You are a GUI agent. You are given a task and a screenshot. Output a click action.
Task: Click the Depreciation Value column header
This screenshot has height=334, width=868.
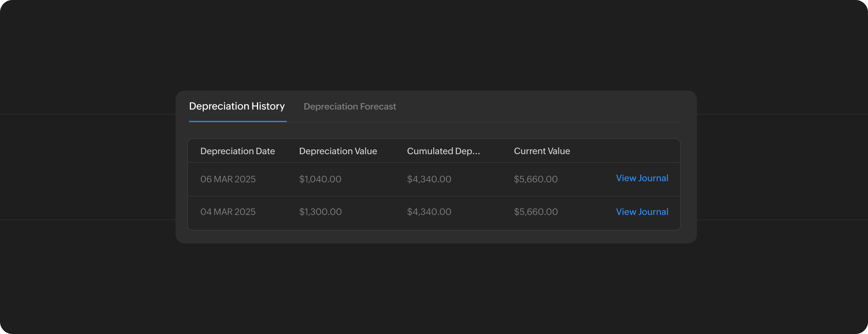point(338,151)
